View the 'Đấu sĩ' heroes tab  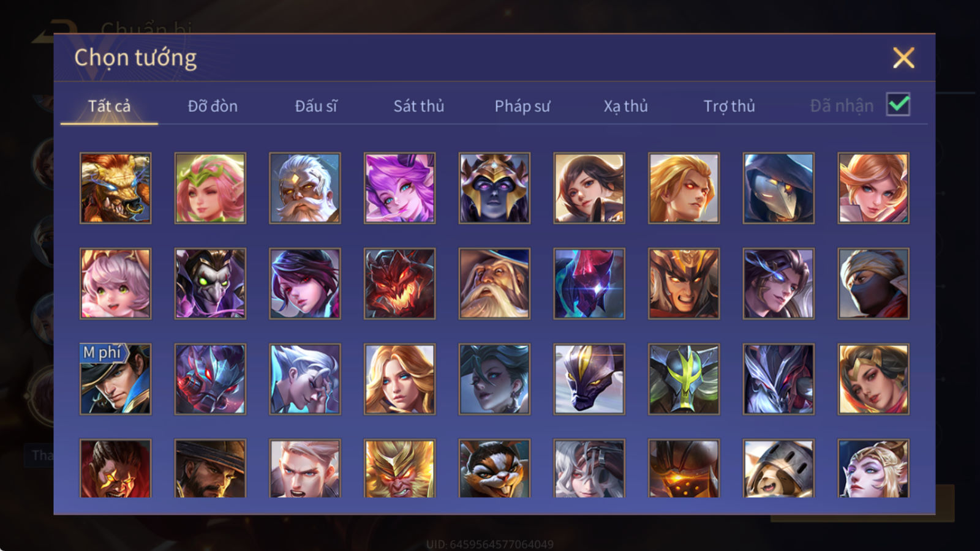[x=316, y=106]
